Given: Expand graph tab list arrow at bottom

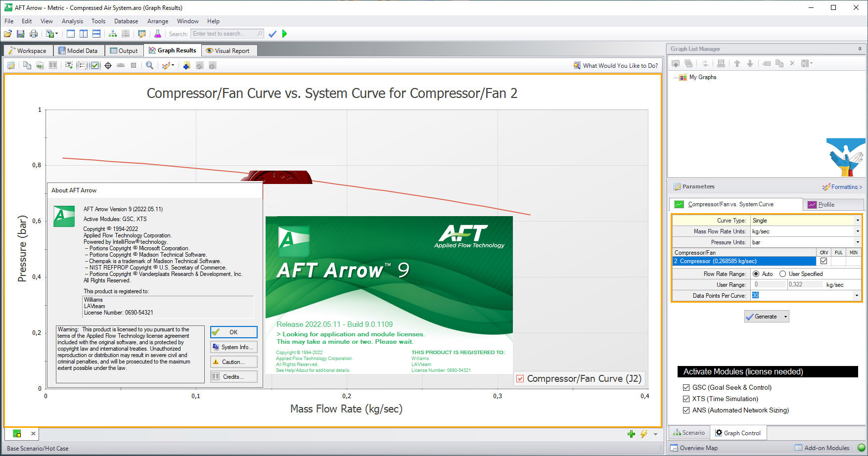Looking at the screenshot, I should click(x=655, y=434).
